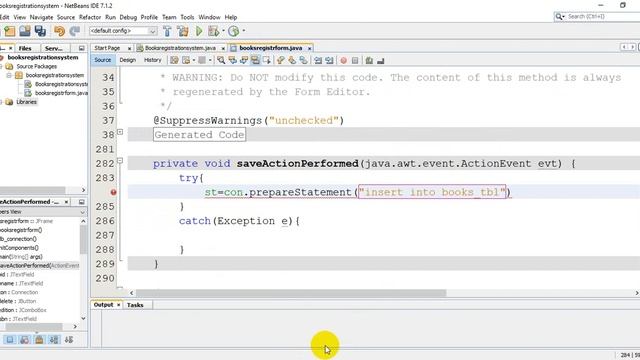
Task: Open the Tools menu
Action: 187,17
